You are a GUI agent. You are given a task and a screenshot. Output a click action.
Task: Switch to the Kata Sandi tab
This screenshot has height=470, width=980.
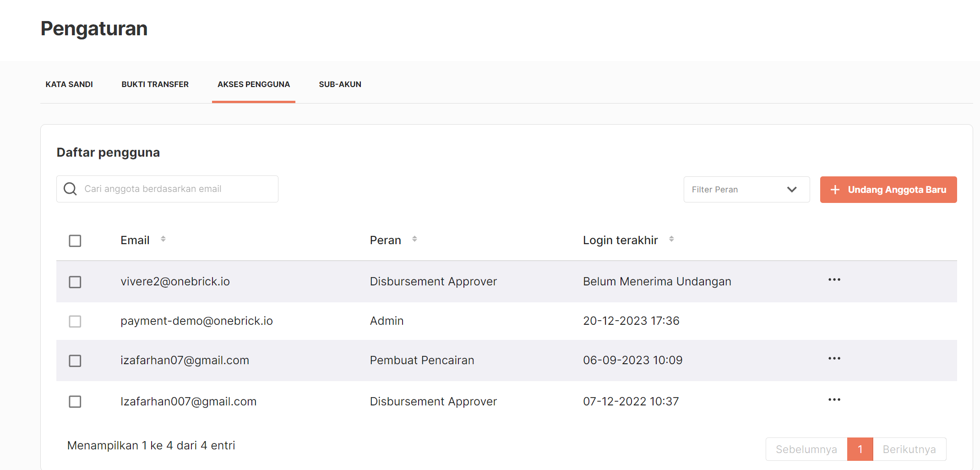(69, 84)
